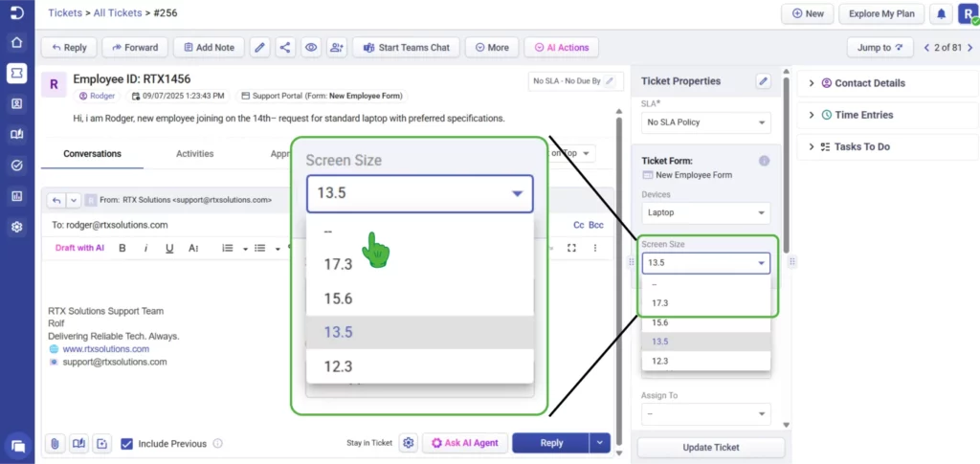Screen dimensions: 980x464
Task: Open the Devices dropdown showing Laptop
Action: tap(705, 212)
